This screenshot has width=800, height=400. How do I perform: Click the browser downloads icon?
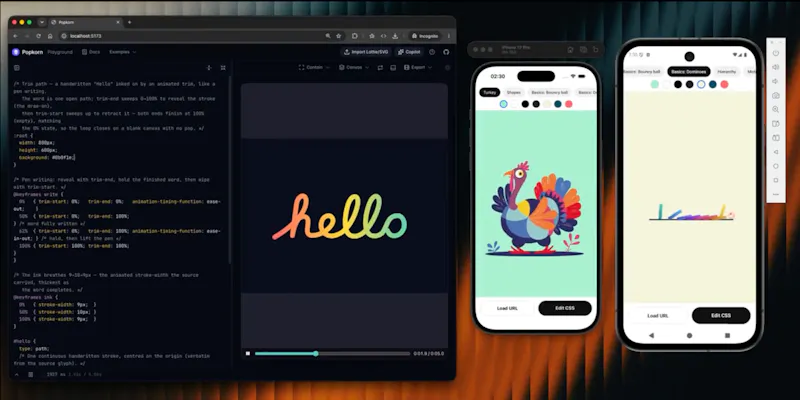tap(395, 36)
